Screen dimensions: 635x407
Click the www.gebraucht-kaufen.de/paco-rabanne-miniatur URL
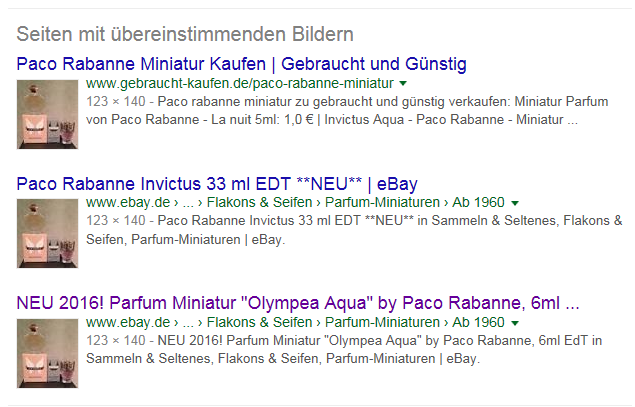coord(240,83)
